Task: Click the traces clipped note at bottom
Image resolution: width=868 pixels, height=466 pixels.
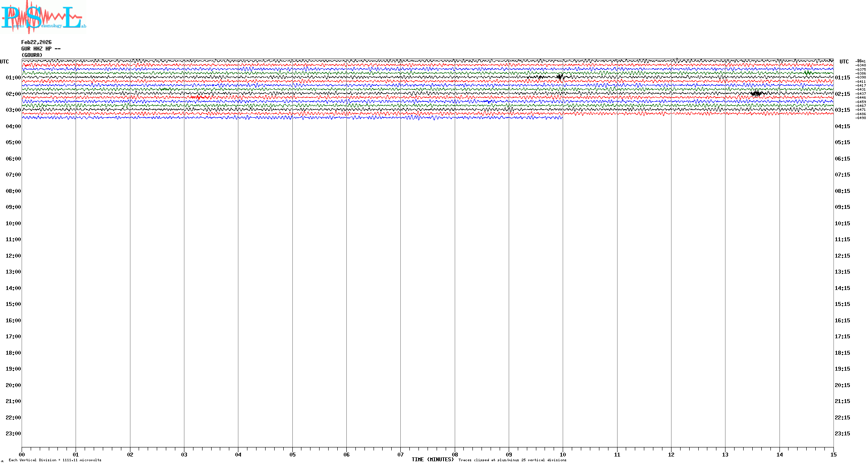Action: (x=512, y=460)
